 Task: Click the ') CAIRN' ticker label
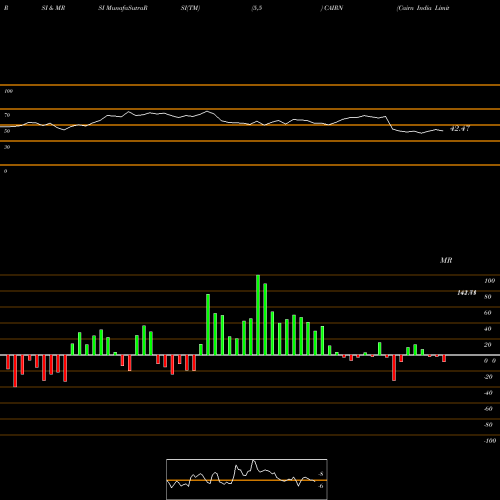point(332,8)
